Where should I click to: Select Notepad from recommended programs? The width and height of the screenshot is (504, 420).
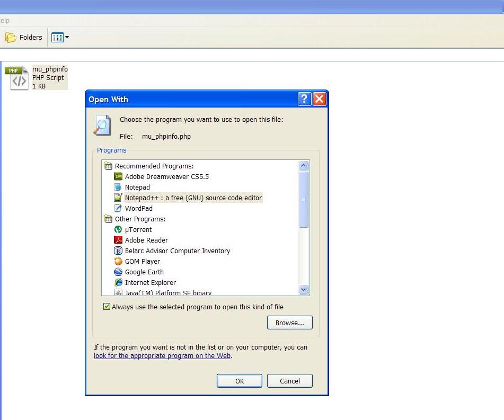point(137,187)
